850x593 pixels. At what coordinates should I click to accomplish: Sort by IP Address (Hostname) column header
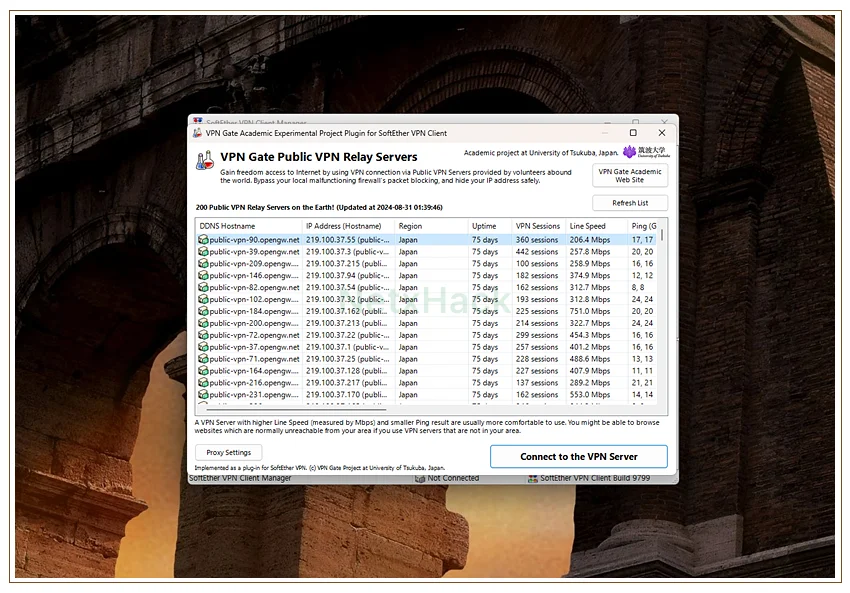pos(348,226)
